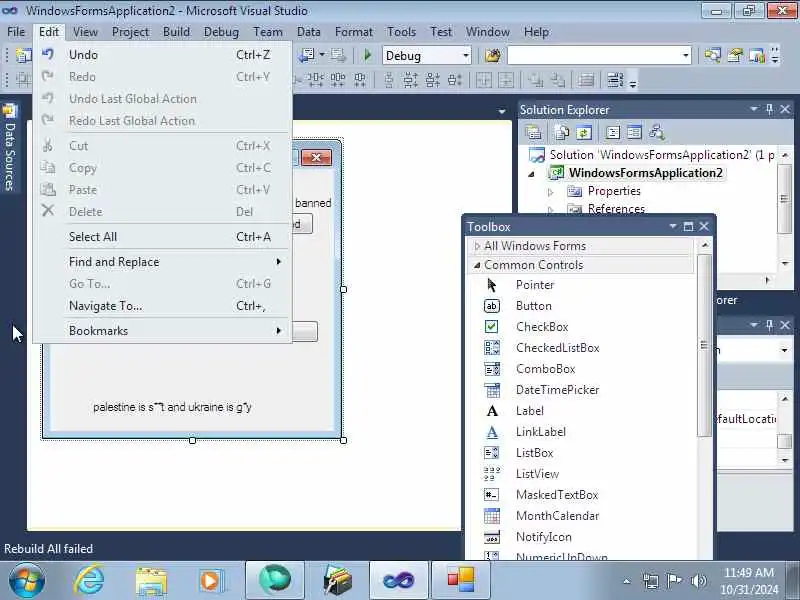Pin or auto-hide the Solution Explorer panel
The height and width of the screenshot is (600, 800).
pos(769,109)
